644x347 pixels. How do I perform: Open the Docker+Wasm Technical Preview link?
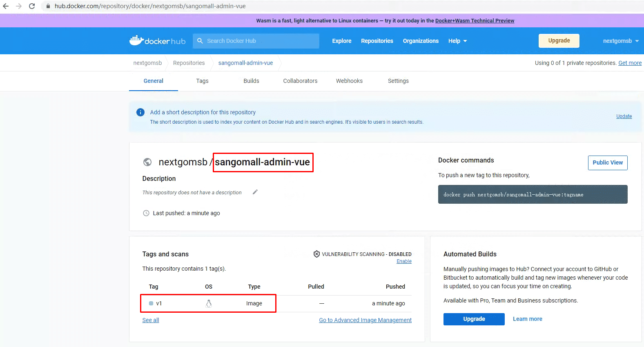475,21
